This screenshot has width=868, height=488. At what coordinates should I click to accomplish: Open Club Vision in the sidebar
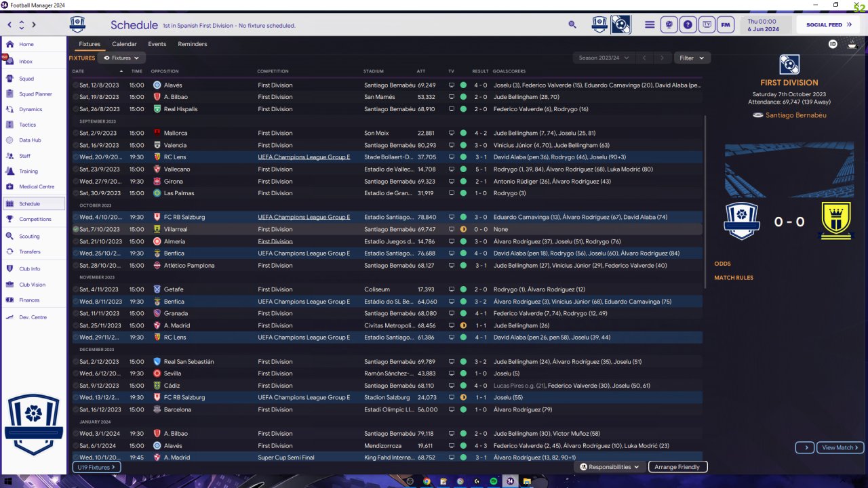(x=34, y=285)
